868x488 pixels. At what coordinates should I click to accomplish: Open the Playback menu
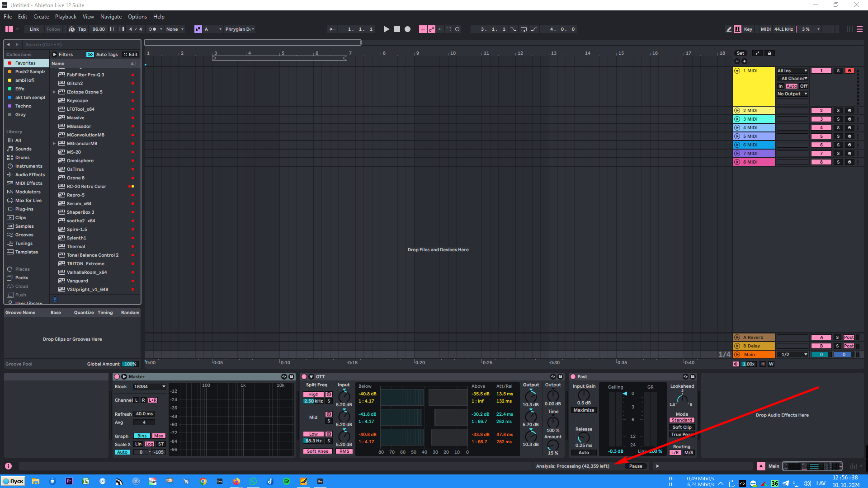coord(66,17)
